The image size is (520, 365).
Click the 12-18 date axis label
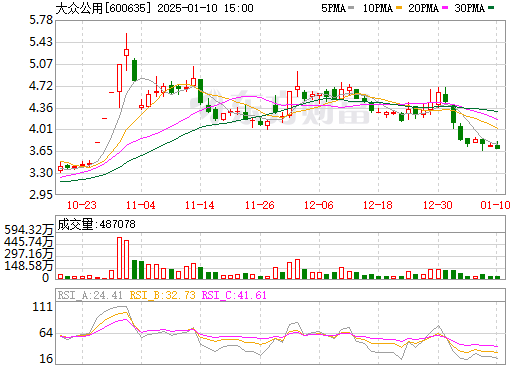click(x=378, y=205)
